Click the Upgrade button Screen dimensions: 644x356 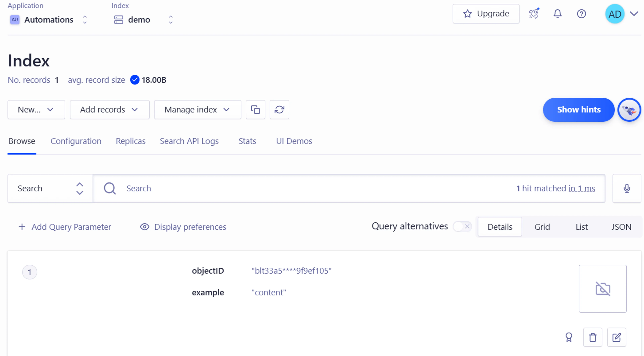coord(486,14)
